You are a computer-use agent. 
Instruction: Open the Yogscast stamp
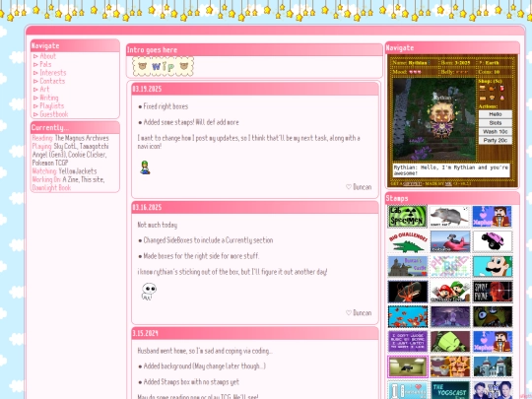[x=450, y=390]
